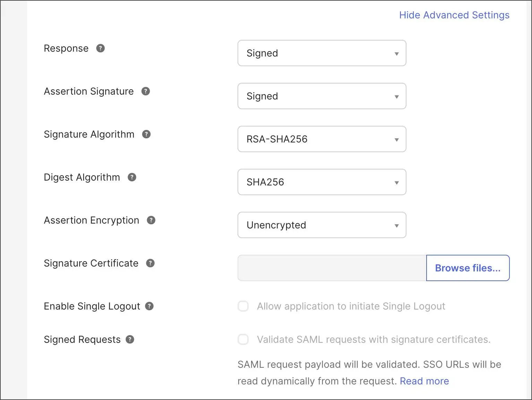This screenshot has height=400, width=532.
Task: Click the SAML request payload description text
Action: point(369,373)
